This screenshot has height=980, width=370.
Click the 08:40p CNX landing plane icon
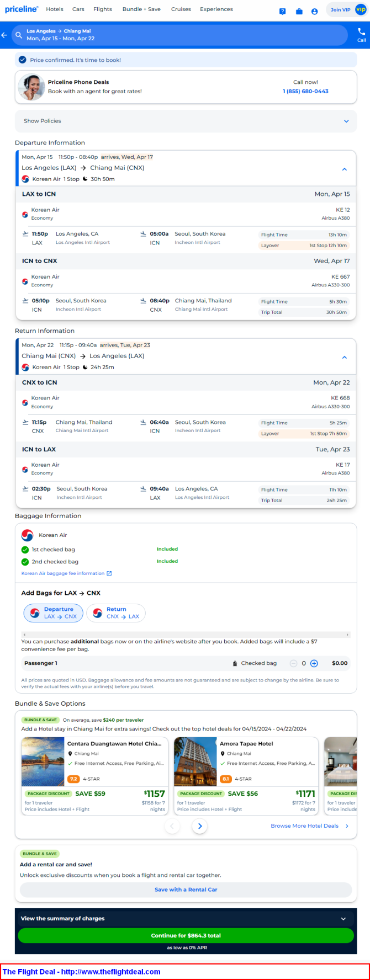click(144, 301)
